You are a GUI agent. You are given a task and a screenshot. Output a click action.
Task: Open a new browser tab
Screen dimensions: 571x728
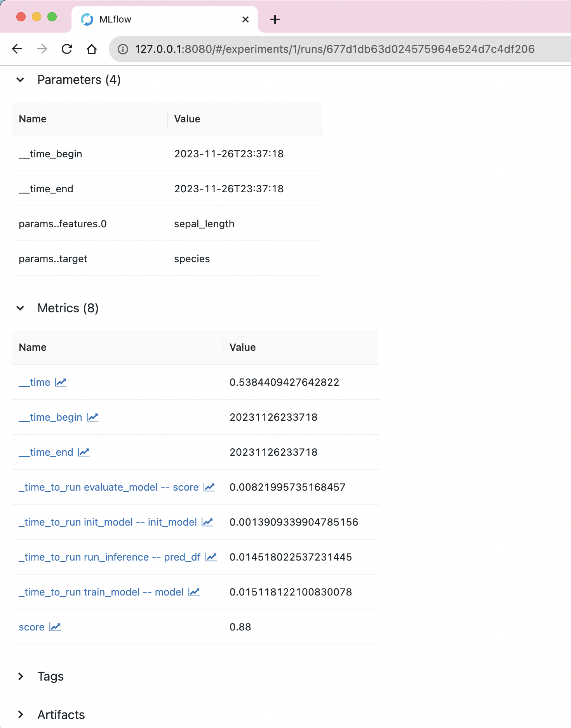275,19
